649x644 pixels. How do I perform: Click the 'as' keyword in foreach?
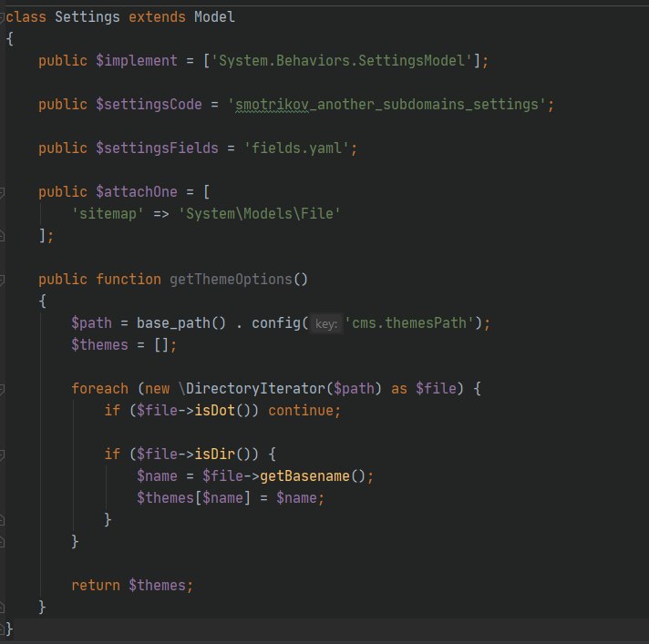399,389
